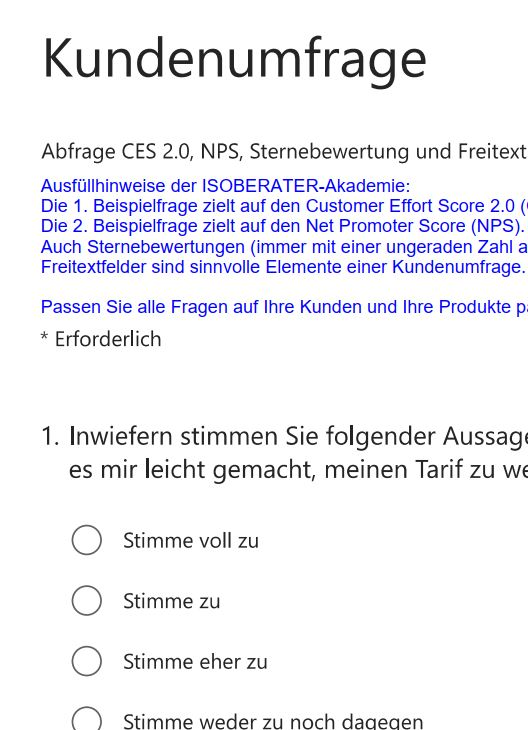Screen dimensions: 528x730
Task: Pick the "Stimme eher zu" radio circle
Action: click(x=87, y=661)
